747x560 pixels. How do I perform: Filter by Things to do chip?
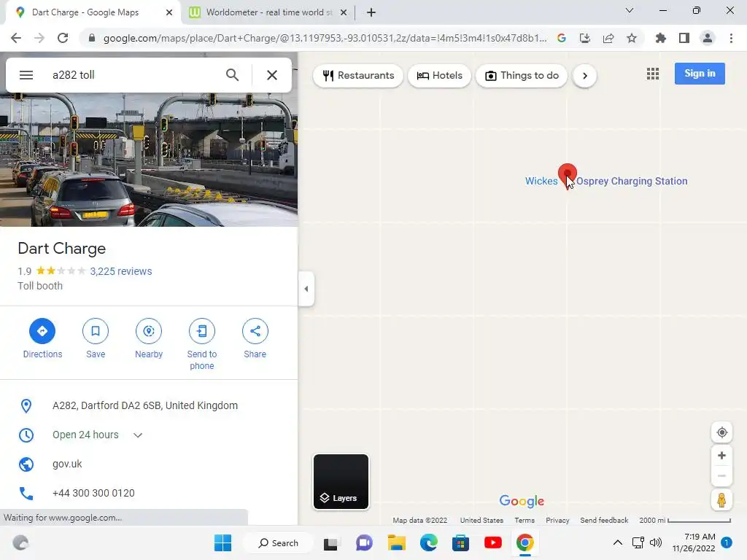pos(522,76)
